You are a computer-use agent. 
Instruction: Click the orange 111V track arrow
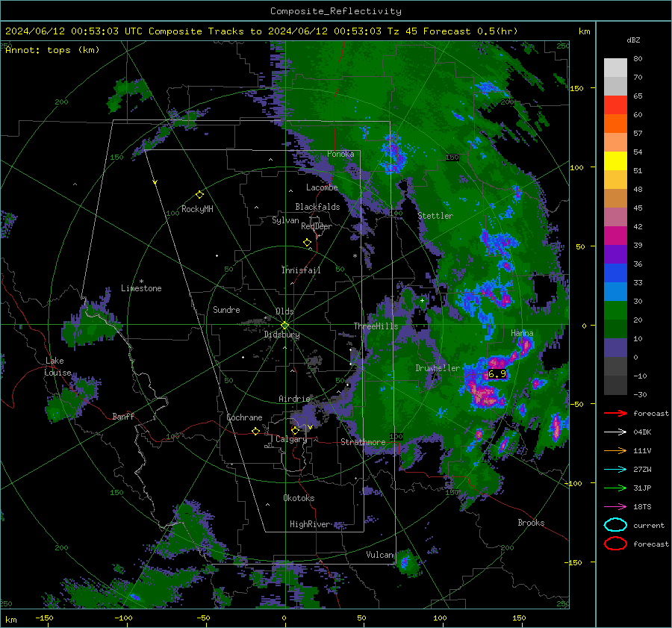pos(615,450)
